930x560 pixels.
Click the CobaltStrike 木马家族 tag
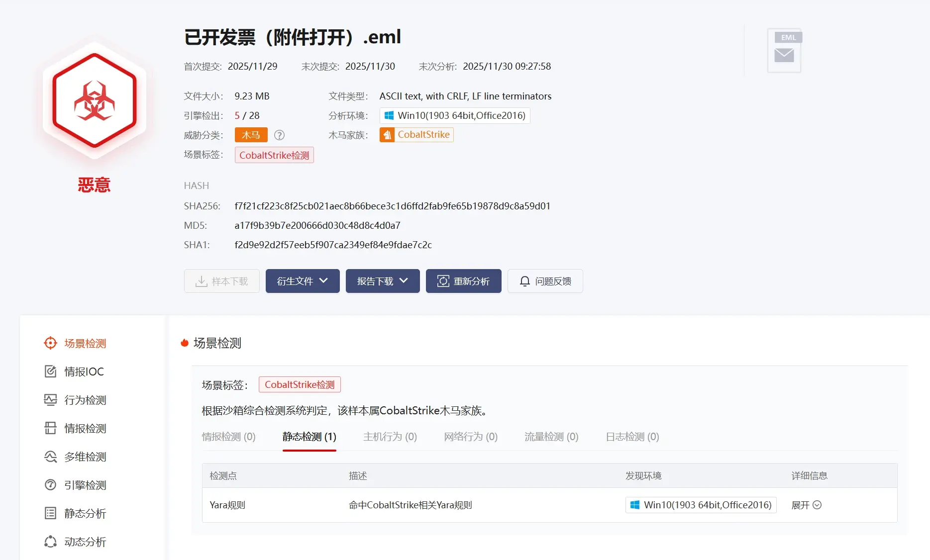click(x=416, y=135)
